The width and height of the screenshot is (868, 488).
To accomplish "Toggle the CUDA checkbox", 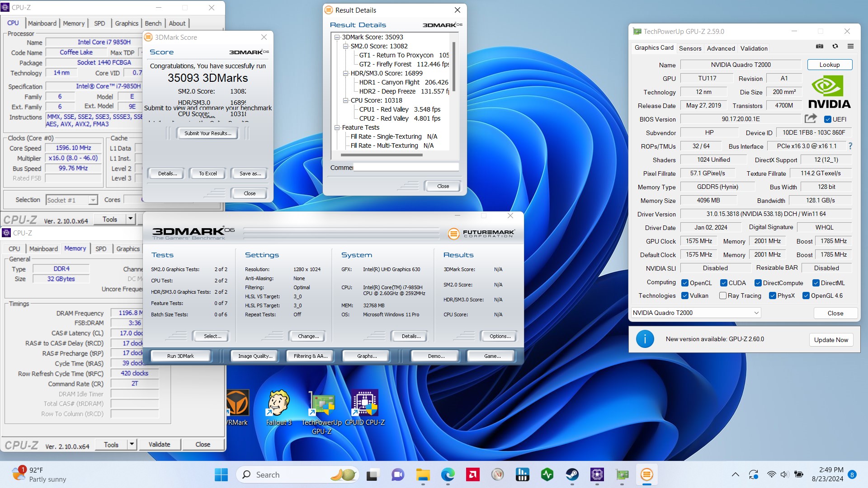I will [x=723, y=283].
